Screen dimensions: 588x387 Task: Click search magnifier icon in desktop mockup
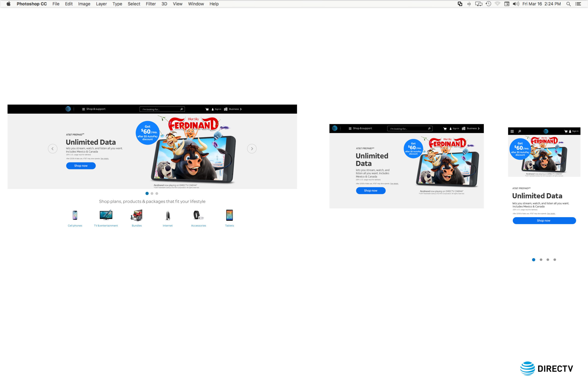pos(182,109)
